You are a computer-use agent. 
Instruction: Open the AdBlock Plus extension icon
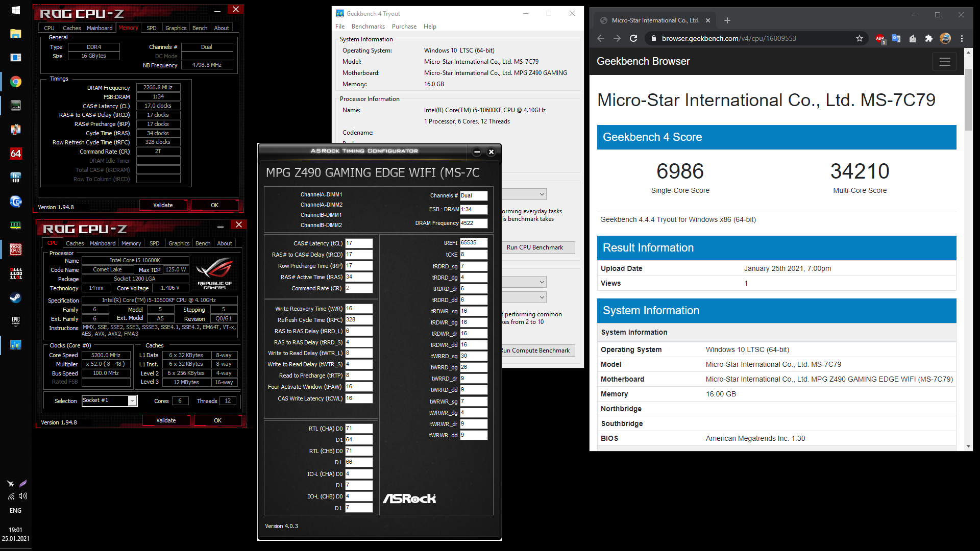pyautogui.click(x=880, y=39)
